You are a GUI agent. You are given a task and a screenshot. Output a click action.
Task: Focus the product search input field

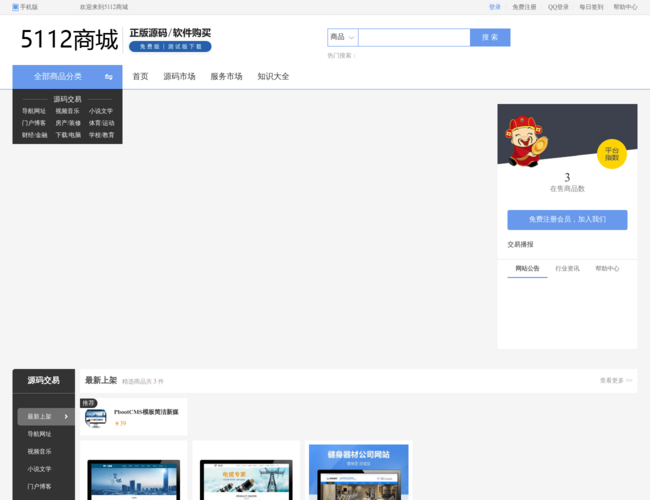414,37
